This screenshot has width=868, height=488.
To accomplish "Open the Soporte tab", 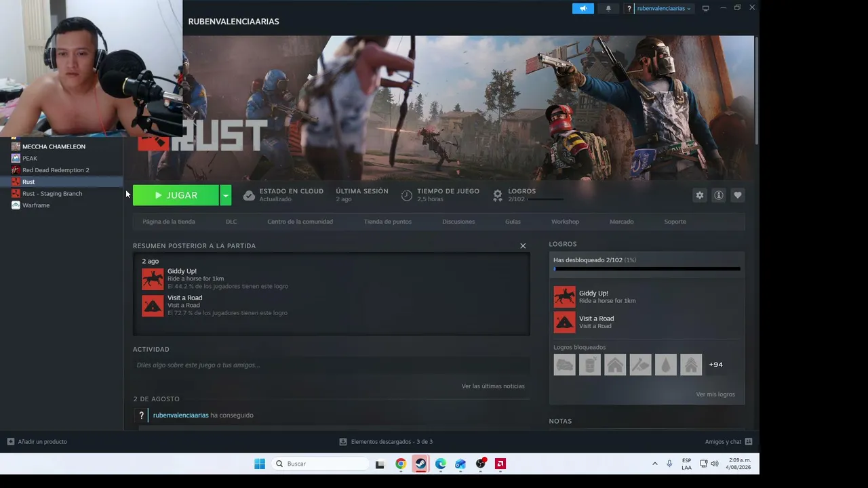I will pos(675,222).
